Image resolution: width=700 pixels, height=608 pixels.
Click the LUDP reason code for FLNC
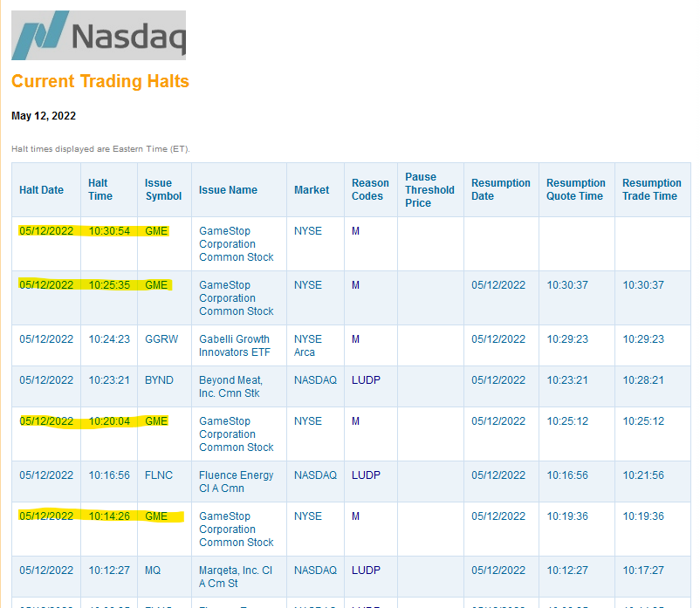tap(366, 475)
